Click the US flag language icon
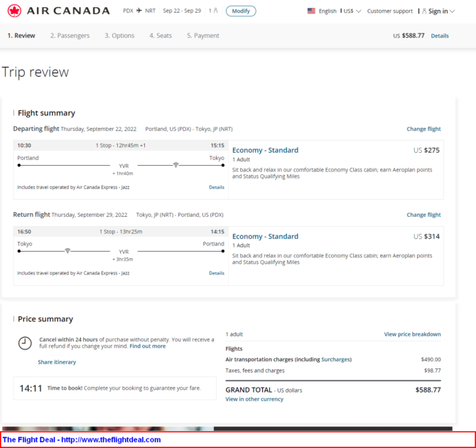The image size is (476, 448). [311, 11]
